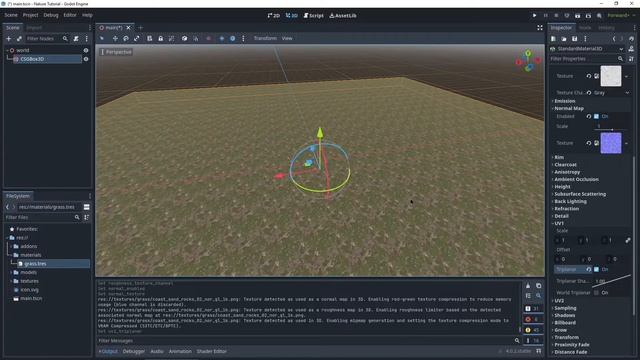This screenshot has height=360, width=640.
Task: Toggle editor messages filter in Output
Action: pyautogui.click(x=532, y=340)
